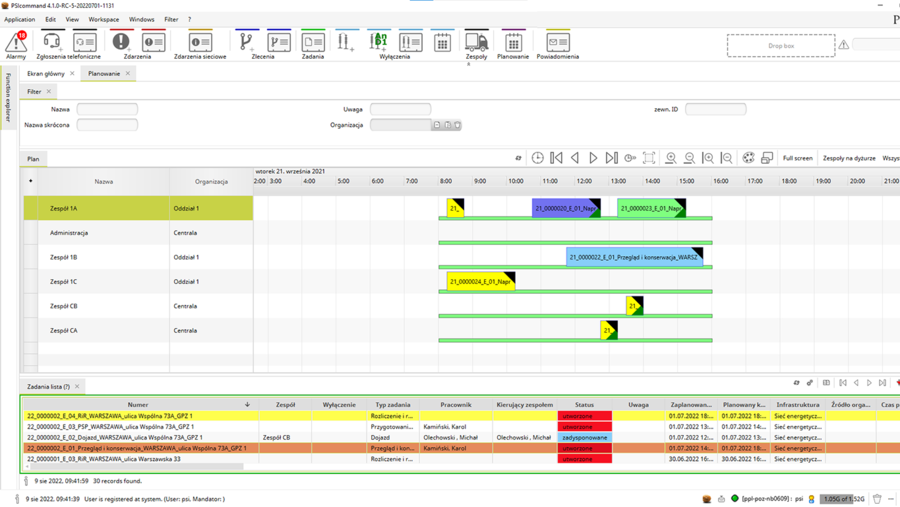Open the Zdarzenia list icon
Viewport: 900px width, 507px height.
tap(153, 42)
